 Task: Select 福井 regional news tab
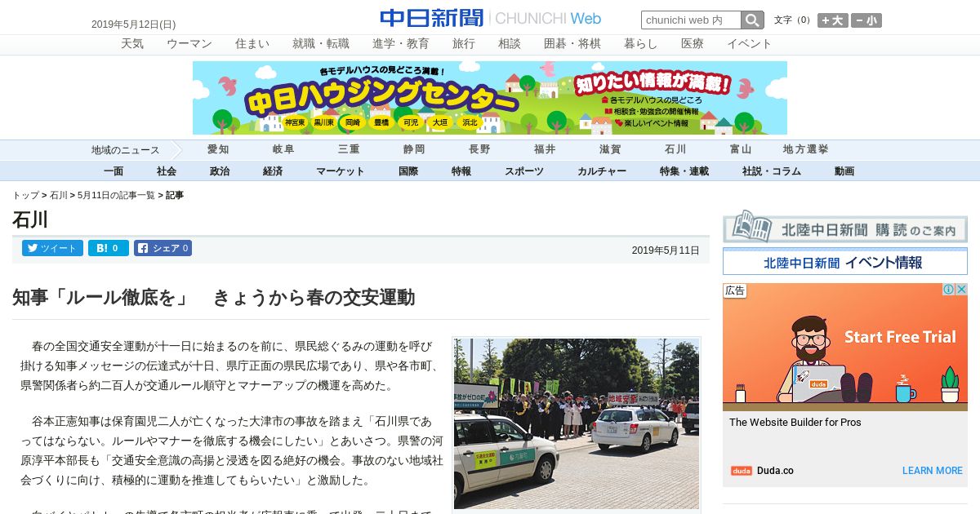pyautogui.click(x=545, y=150)
